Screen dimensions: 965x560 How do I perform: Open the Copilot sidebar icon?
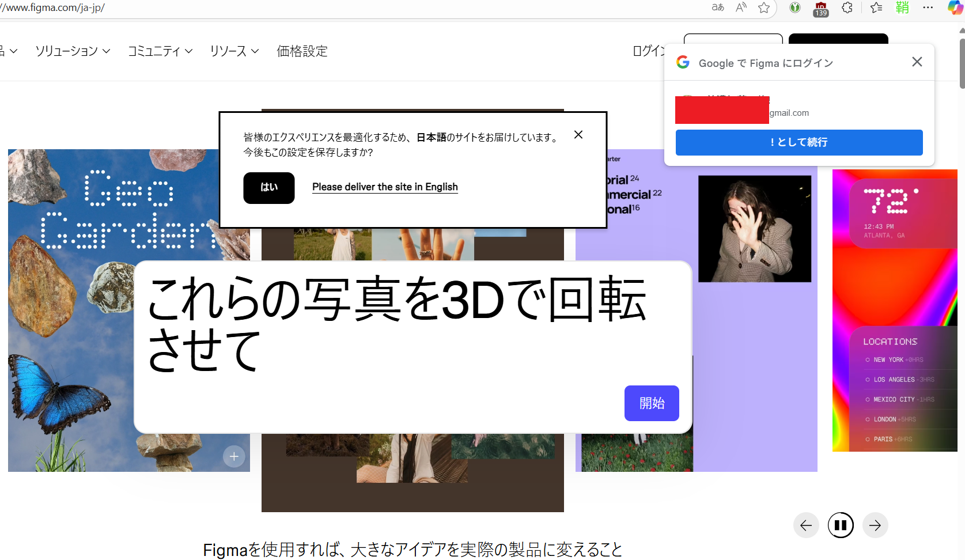click(955, 8)
